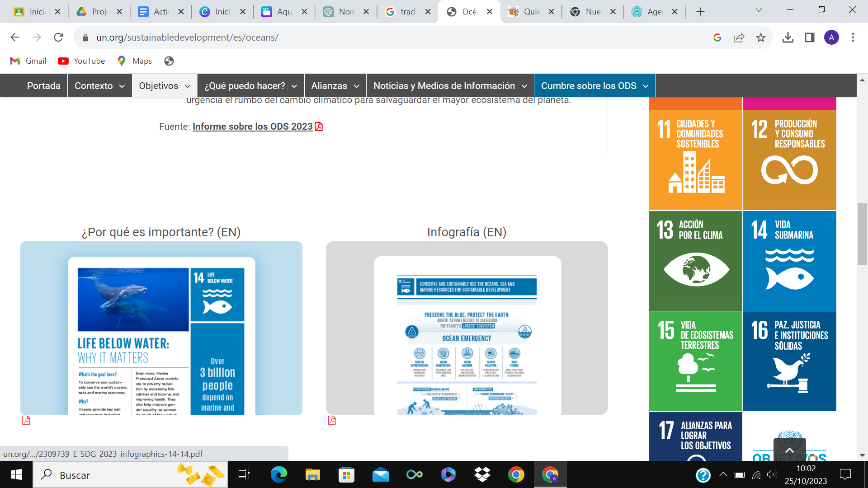Image resolution: width=868 pixels, height=488 pixels.
Task: Open the Acción por el Clima tile
Action: click(695, 261)
